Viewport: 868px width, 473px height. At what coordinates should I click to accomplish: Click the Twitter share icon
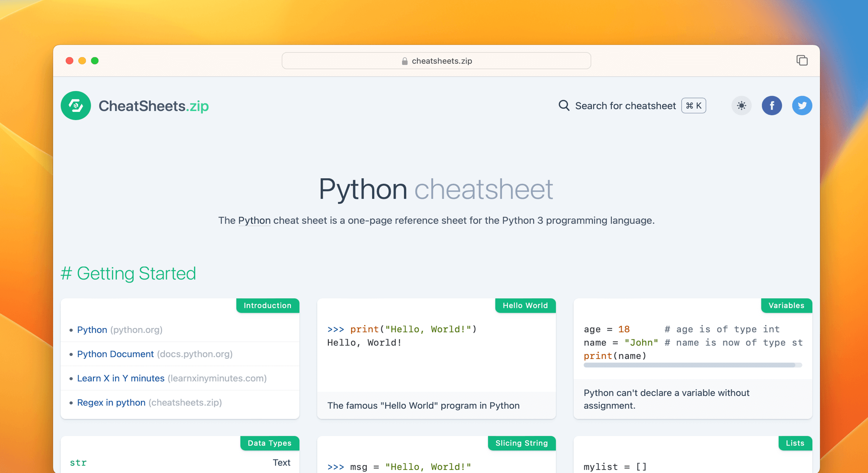[x=802, y=106]
